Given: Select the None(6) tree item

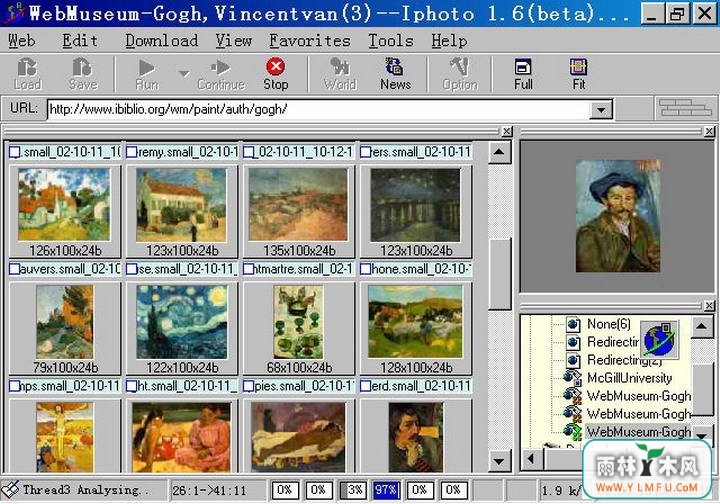Looking at the screenshot, I should click(x=609, y=324).
